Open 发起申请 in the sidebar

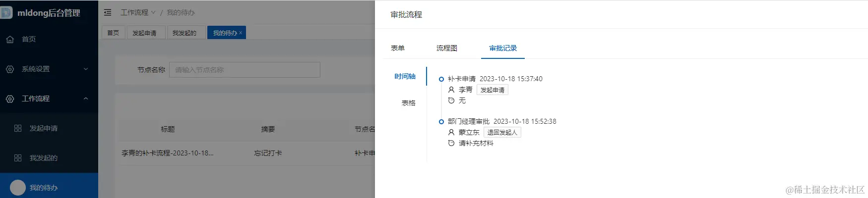click(49, 128)
